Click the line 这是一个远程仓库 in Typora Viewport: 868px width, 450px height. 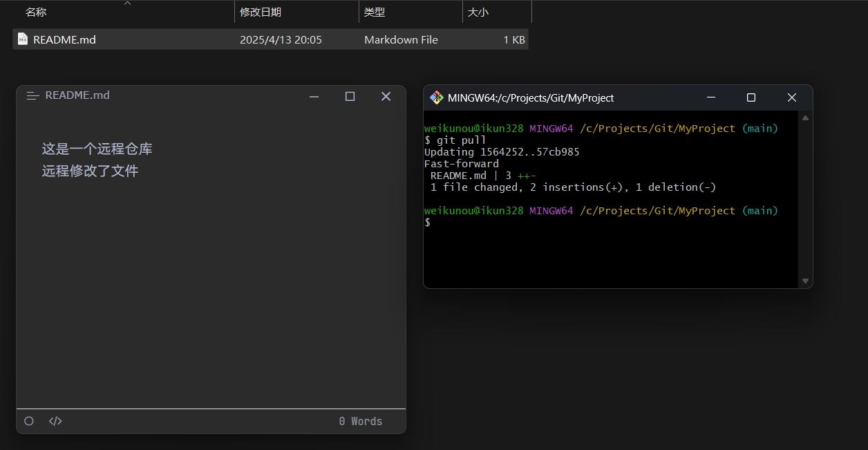[x=97, y=149]
